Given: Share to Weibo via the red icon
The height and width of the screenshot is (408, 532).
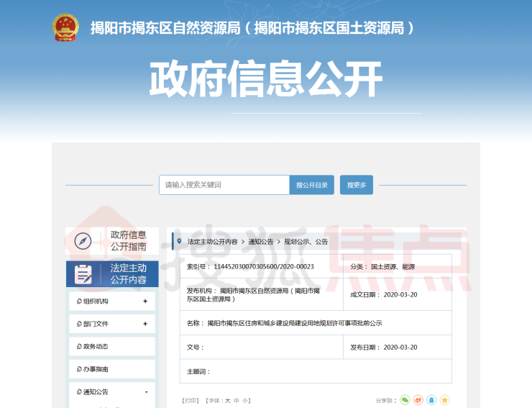Looking at the screenshot, I should tap(418, 400).
